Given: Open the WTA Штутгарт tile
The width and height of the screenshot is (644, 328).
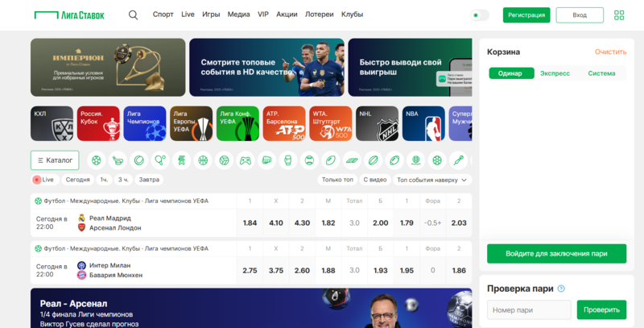Looking at the screenshot, I should click(331, 124).
